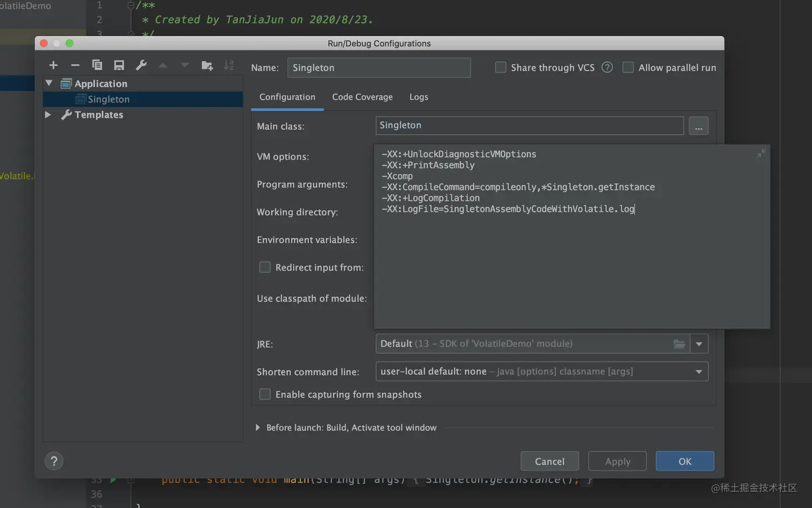Click the Copy Configuration icon
The image size is (812, 508).
(x=97, y=65)
